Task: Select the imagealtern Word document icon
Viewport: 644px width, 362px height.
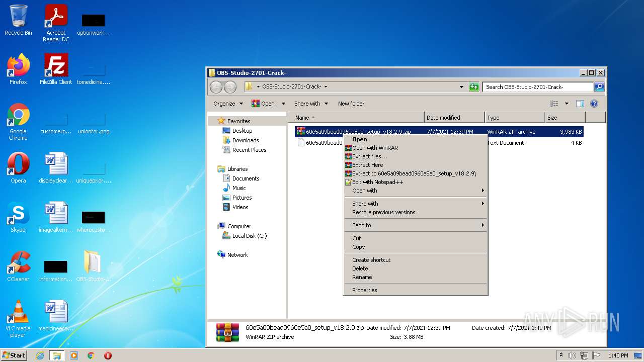Action: point(56,217)
